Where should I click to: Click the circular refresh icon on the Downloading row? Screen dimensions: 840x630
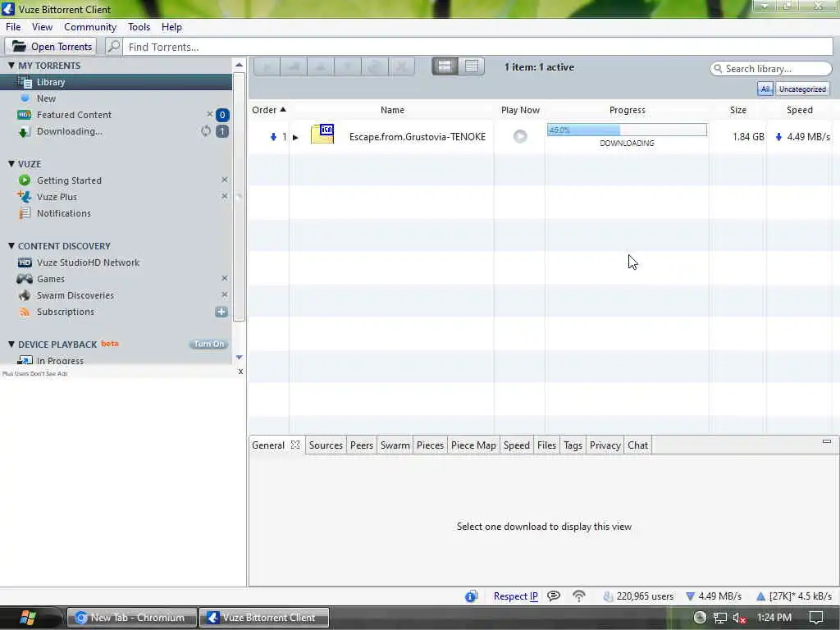(x=206, y=131)
